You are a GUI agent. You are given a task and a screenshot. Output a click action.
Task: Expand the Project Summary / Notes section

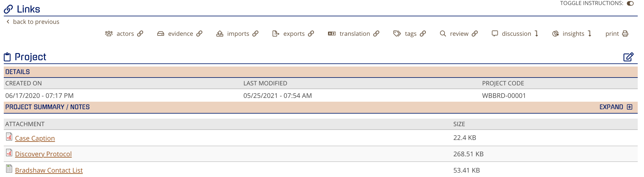pyautogui.click(x=616, y=107)
